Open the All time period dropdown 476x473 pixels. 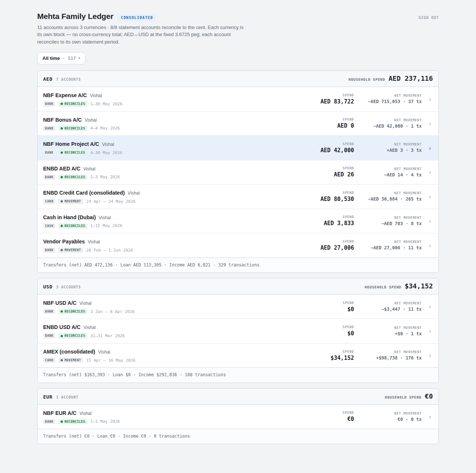(x=61, y=58)
